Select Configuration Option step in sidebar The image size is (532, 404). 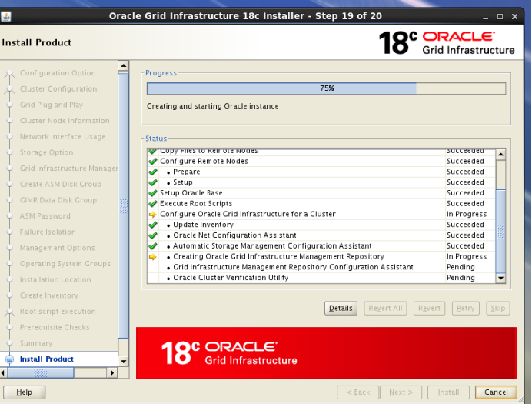(58, 73)
